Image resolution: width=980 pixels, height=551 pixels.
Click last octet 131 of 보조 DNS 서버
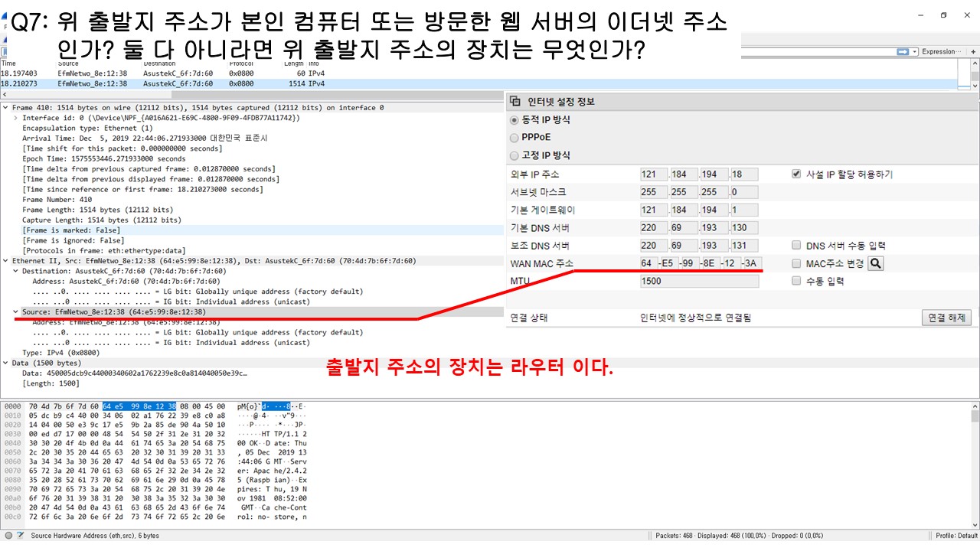pyautogui.click(x=744, y=246)
